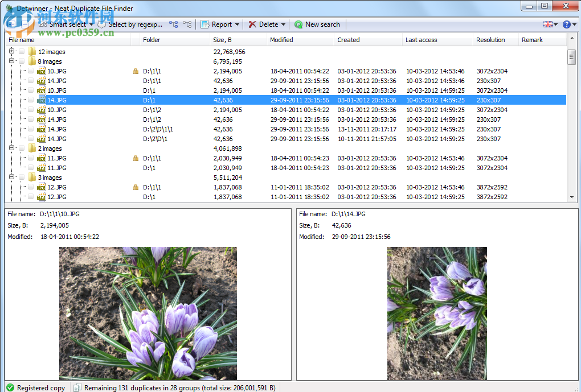
Task: Click the lock icon beside first 10.JPG
Action: pyautogui.click(x=136, y=72)
